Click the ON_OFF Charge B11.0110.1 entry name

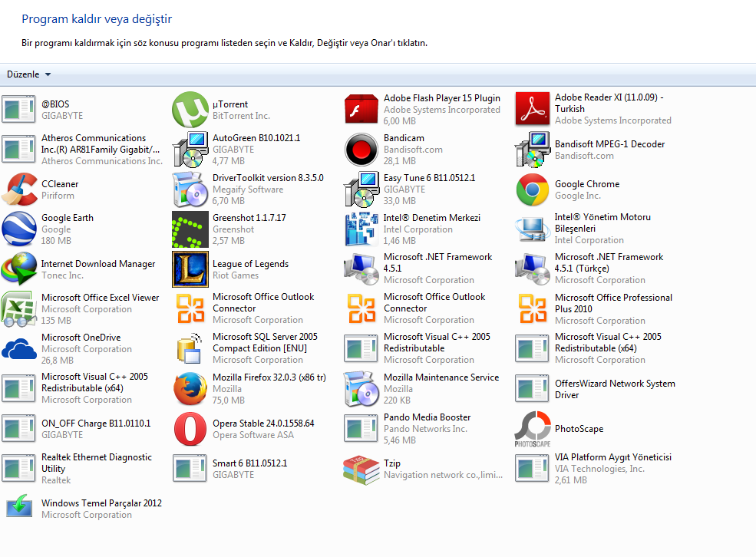(x=96, y=423)
